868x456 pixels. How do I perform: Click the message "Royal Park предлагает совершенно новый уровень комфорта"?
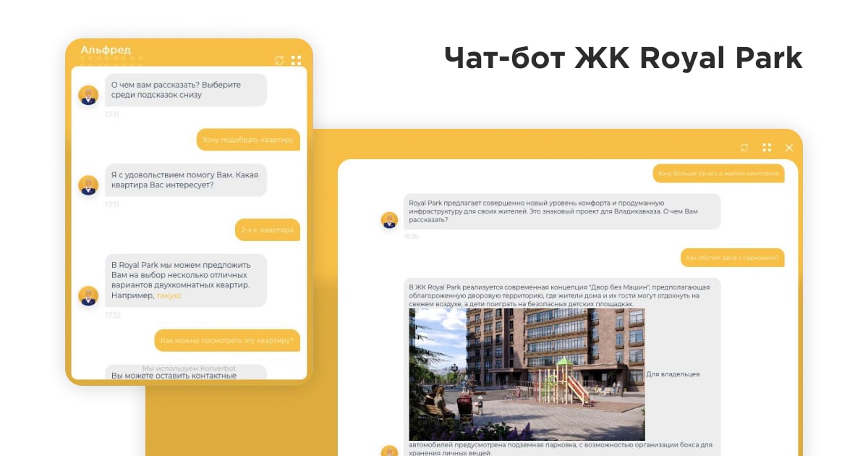click(561, 211)
